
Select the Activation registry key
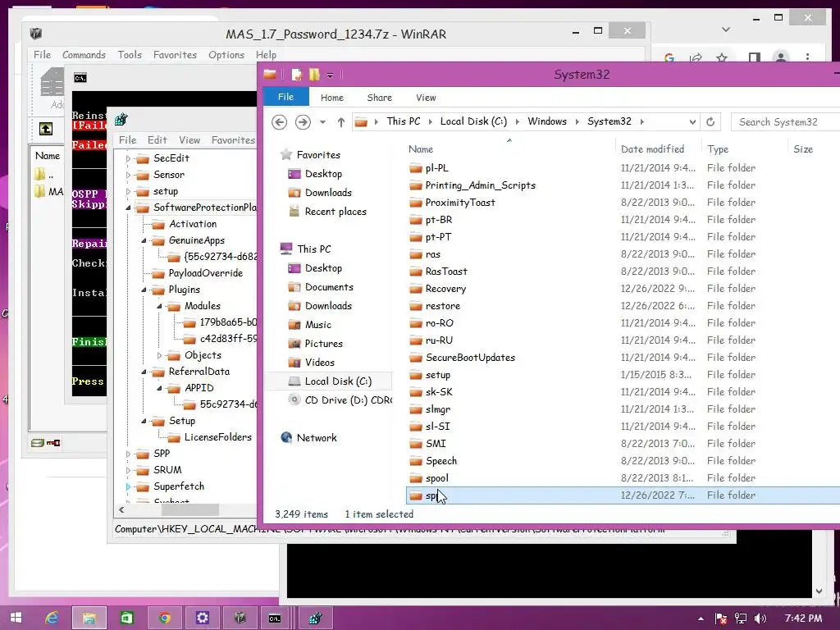click(x=193, y=224)
